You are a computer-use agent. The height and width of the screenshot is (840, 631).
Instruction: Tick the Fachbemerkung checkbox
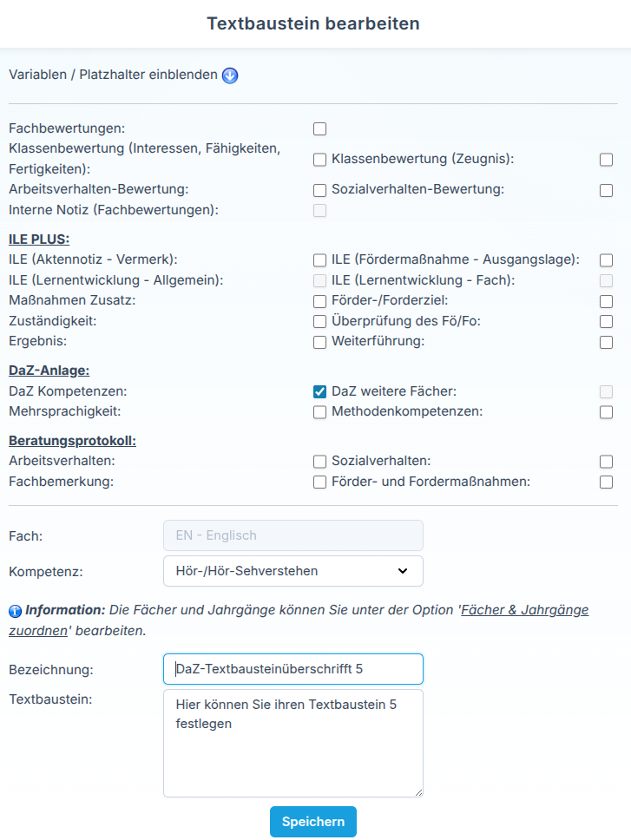click(319, 482)
